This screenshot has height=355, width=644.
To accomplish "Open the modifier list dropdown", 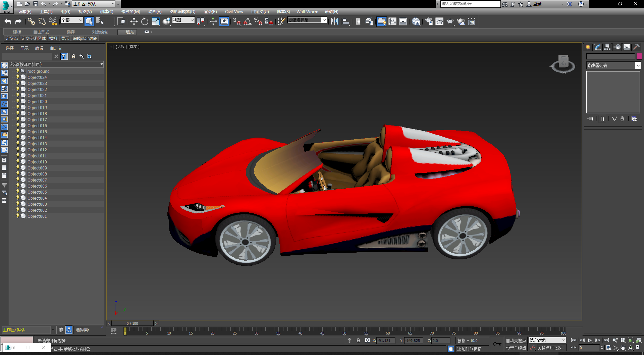I will 638,66.
